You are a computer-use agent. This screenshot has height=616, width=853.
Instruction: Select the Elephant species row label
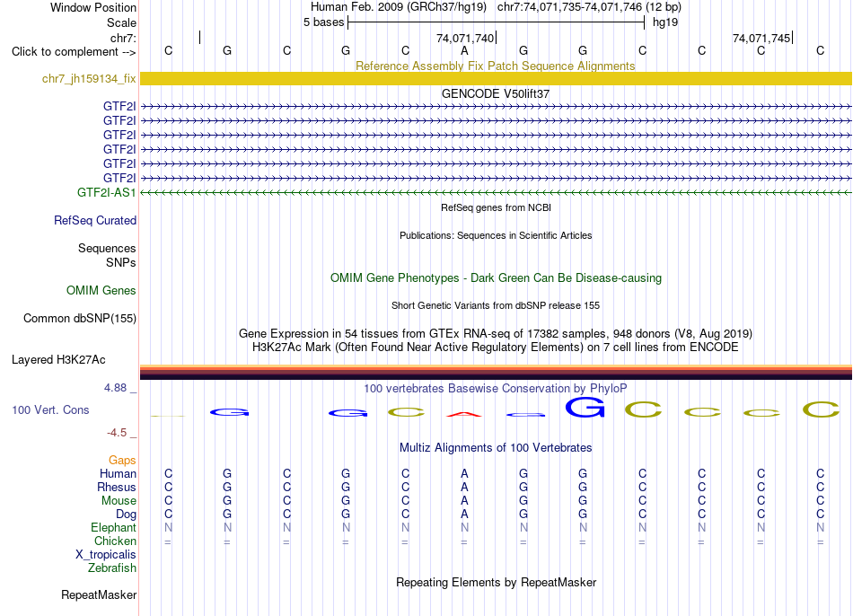click(x=113, y=527)
